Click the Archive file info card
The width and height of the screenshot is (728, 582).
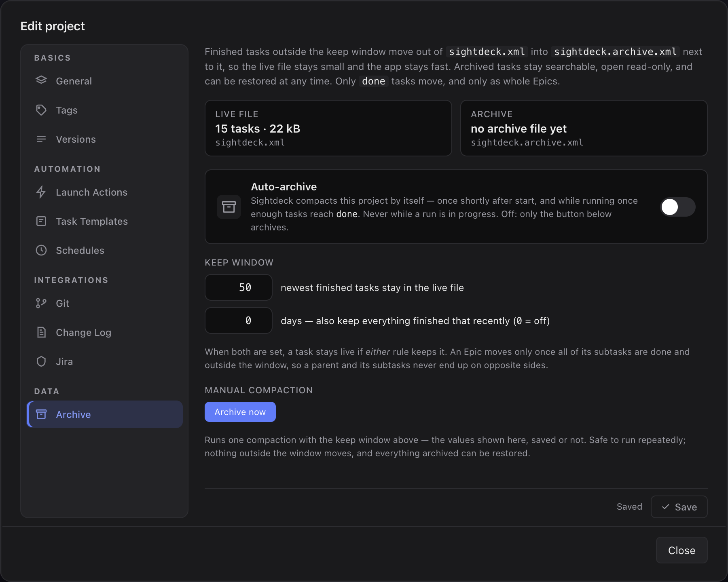[584, 128]
